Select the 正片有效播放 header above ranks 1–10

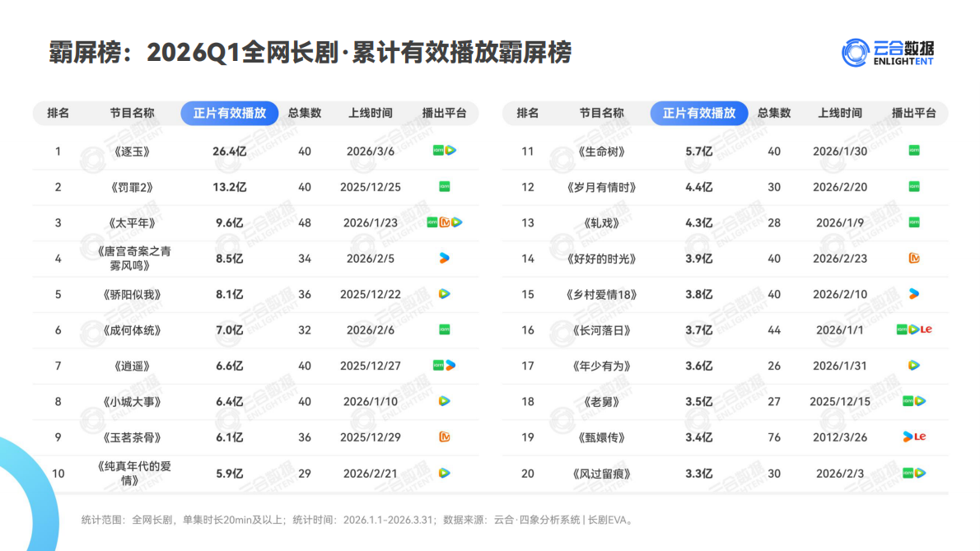click(230, 113)
